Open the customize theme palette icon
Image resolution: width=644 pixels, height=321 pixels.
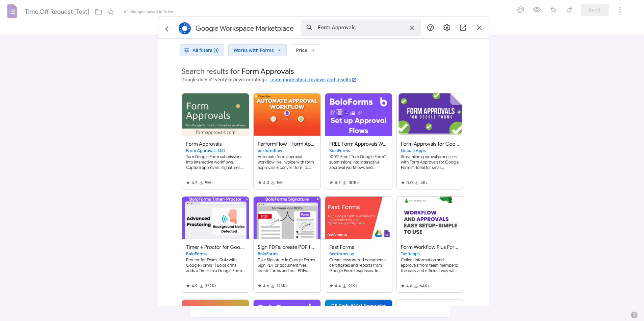pyautogui.click(x=520, y=10)
